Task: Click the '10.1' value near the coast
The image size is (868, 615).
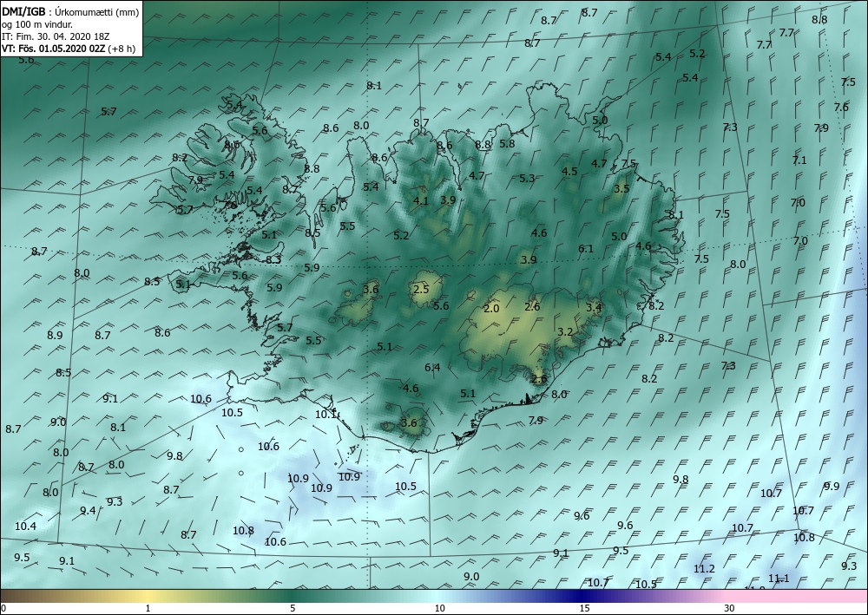Action: (326, 415)
